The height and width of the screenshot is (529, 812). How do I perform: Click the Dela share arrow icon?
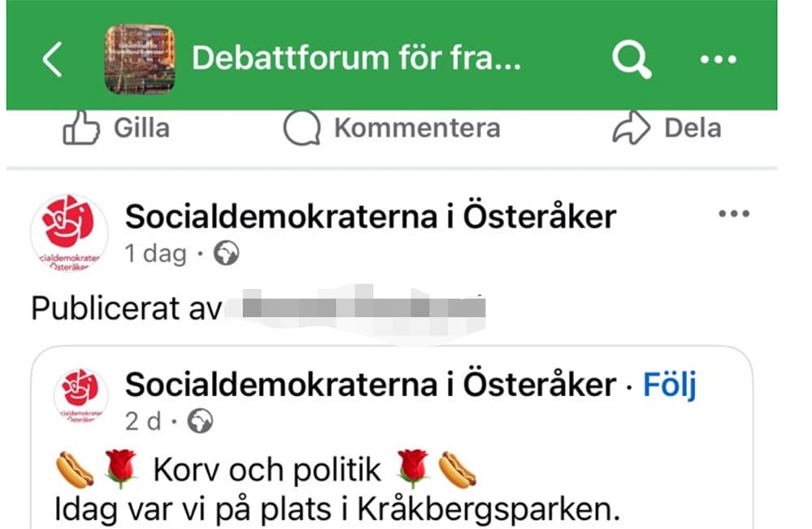[631, 128]
